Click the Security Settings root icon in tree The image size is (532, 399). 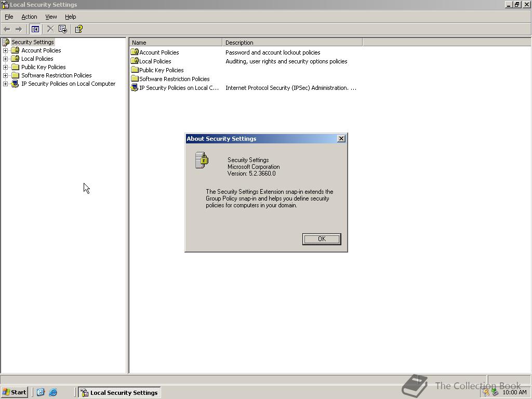[6, 42]
